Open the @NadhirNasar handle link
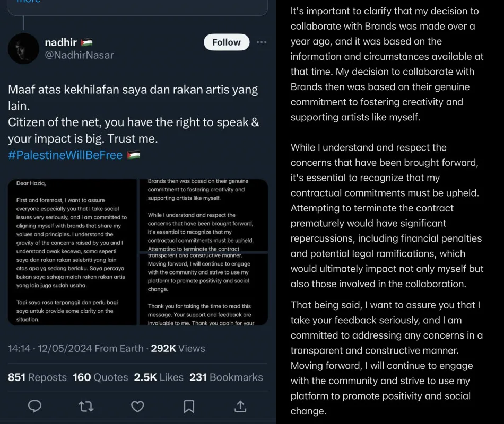 coord(80,55)
